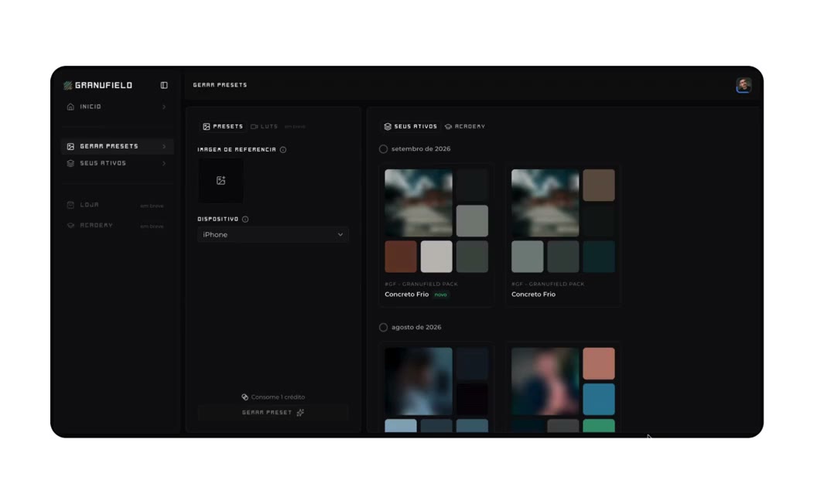Open Seus Ativos from the sidebar

pyautogui.click(x=118, y=163)
